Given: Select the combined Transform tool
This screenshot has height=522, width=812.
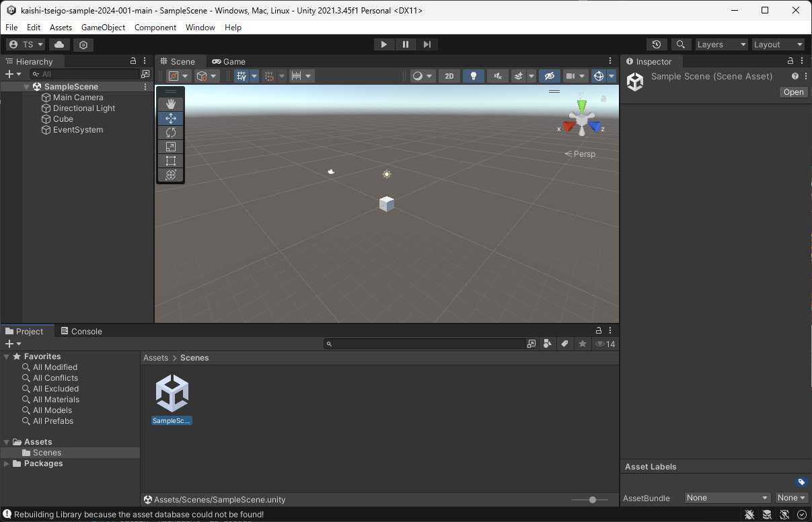Looking at the screenshot, I should 171,175.
